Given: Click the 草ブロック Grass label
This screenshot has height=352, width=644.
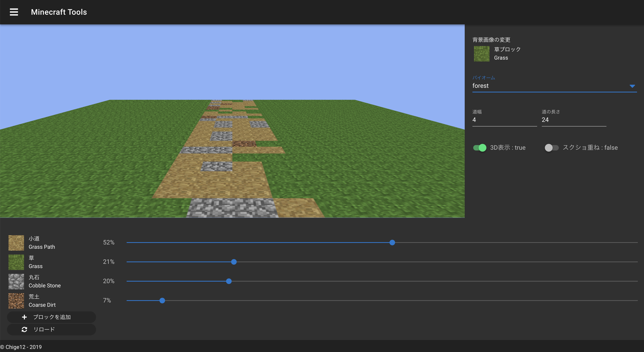Looking at the screenshot, I should [507, 54].
